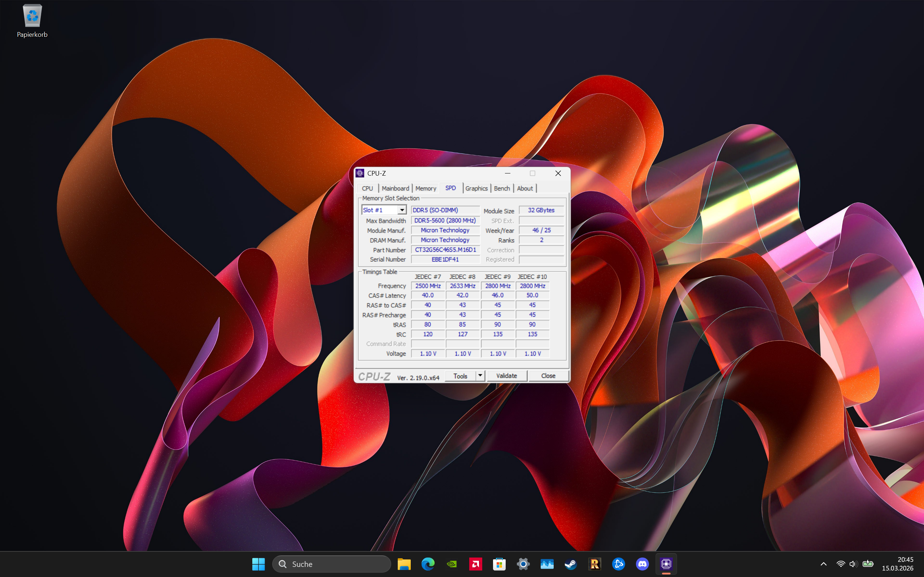
Task: Expand the Slot #1 memory slot dropdown
Action: tap(402, 210)
